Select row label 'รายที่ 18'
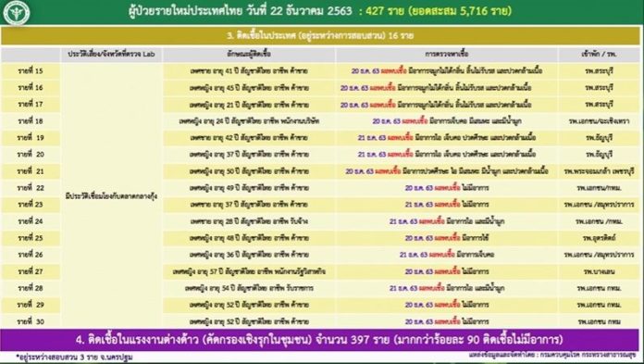644x364 pixels. (x=31, y=121)
